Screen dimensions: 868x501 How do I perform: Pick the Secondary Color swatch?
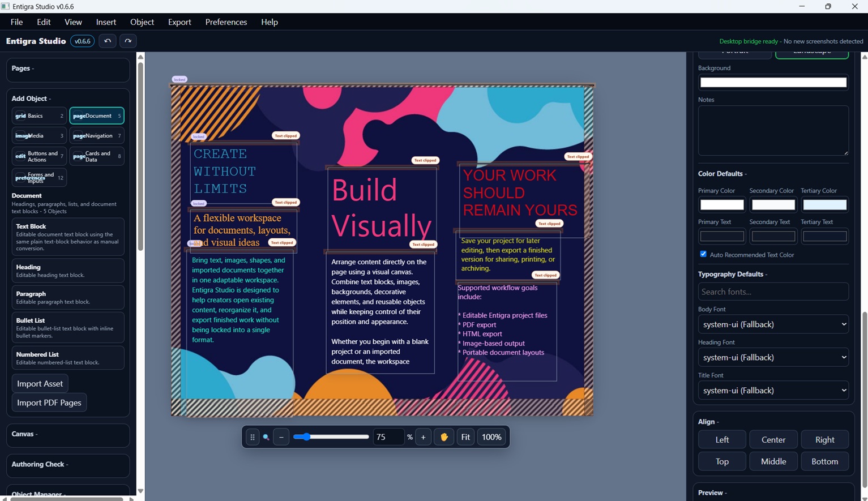click(x=773, y=205)
